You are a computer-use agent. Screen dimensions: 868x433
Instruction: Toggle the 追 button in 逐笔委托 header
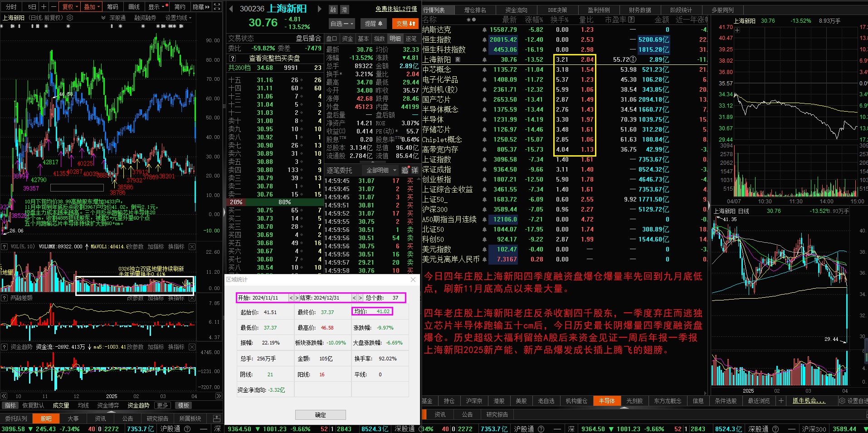click(405, 170)
